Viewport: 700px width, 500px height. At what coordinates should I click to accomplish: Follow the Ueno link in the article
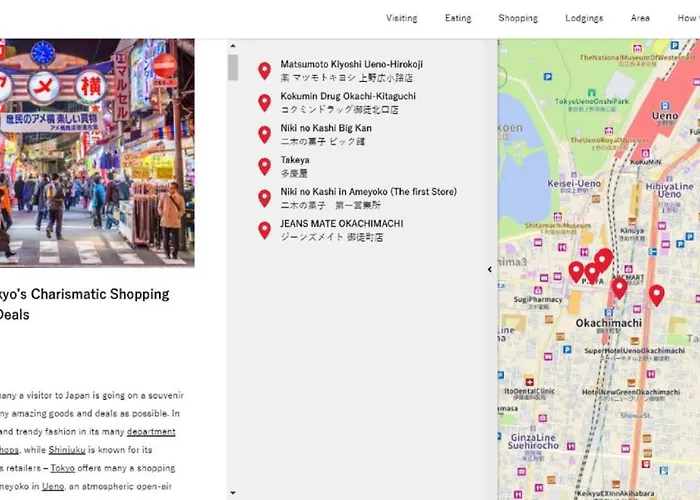point(53,487)
